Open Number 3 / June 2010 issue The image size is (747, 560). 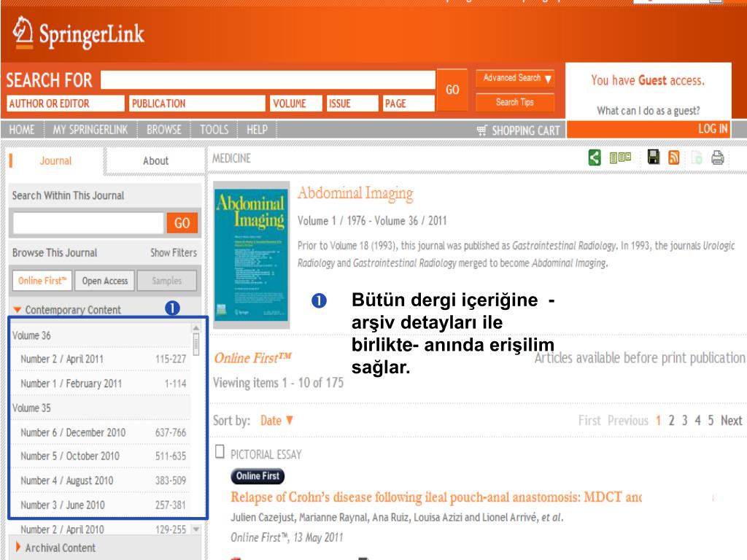tap(63, 505)
